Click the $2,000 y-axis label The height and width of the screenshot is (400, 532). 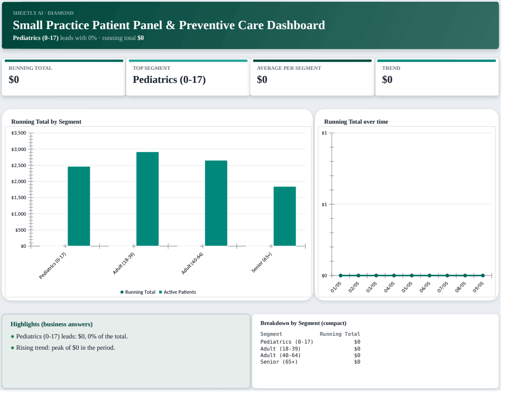[19, 181]
